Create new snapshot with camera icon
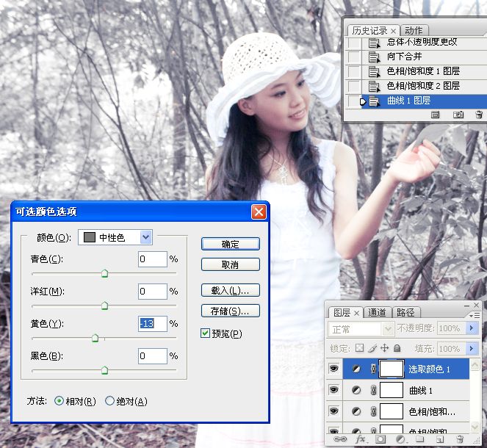 tap(458, 115)
